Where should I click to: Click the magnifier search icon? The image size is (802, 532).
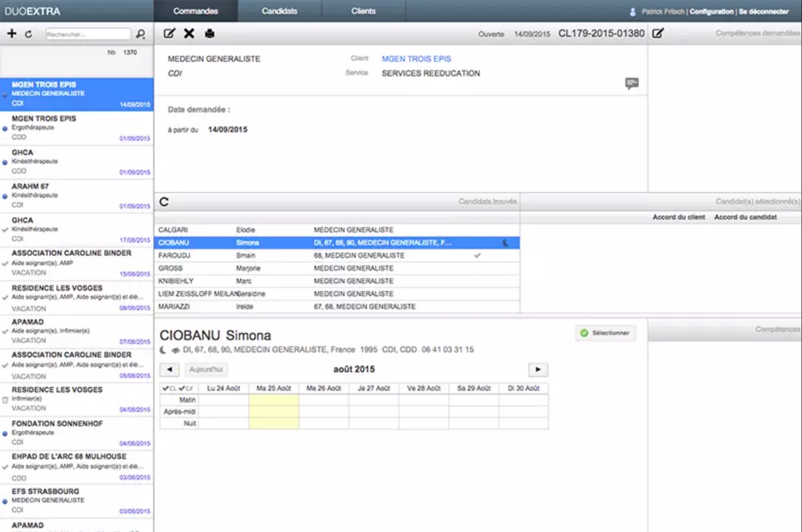click(x=141, y=34)
